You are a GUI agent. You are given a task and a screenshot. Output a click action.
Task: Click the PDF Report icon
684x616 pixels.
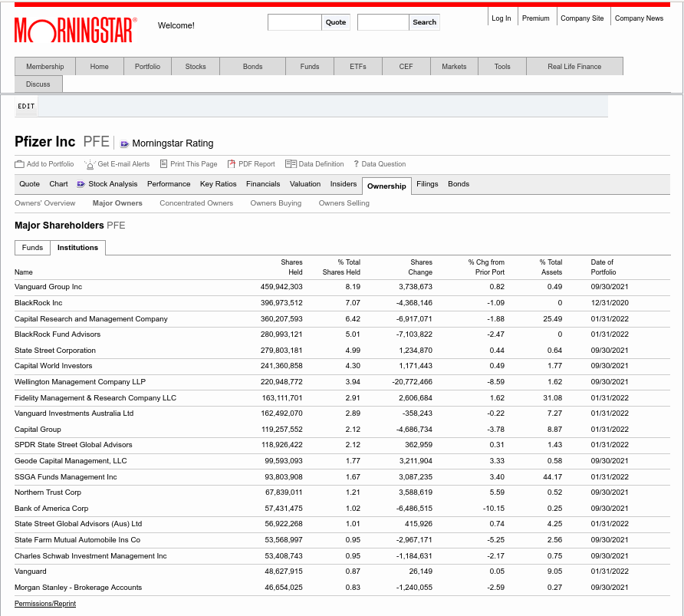pyautogui.click(x=232, y=164)
